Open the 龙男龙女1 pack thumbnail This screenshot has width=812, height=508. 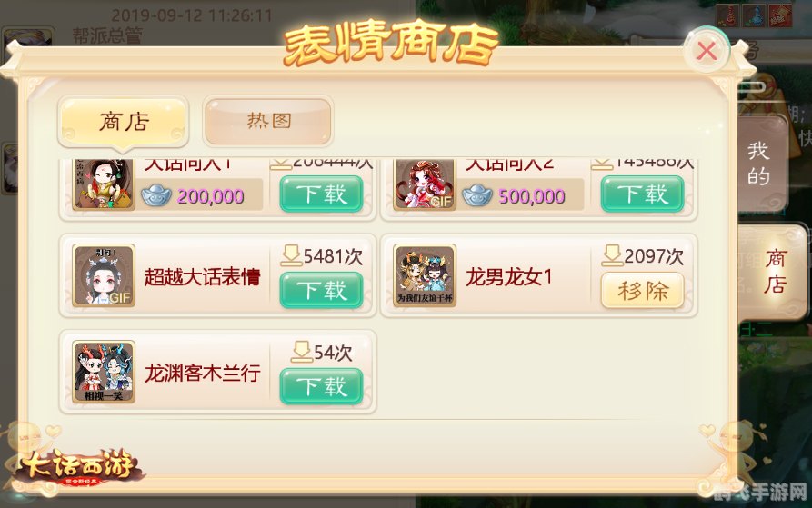425,275
